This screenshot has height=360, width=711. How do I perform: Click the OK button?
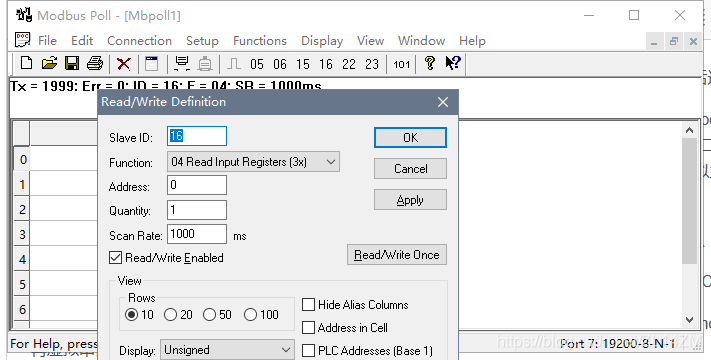[x=410, y=137]
